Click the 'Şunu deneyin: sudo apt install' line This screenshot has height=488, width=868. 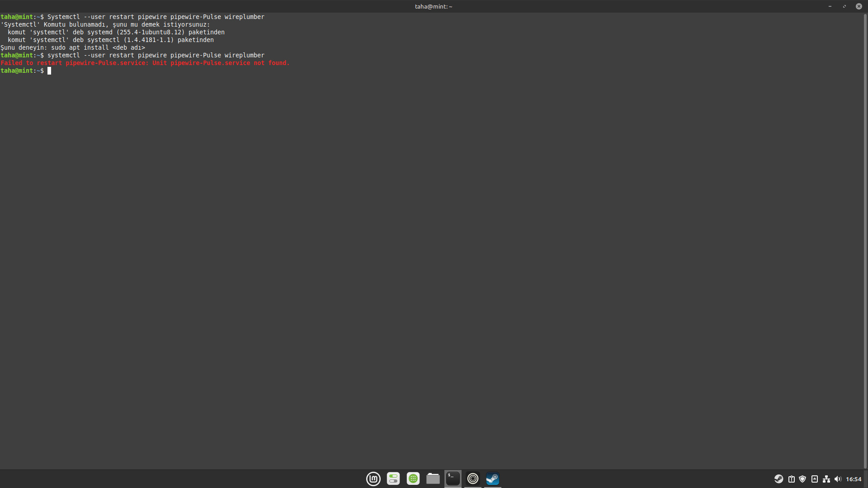coord(73,47)
